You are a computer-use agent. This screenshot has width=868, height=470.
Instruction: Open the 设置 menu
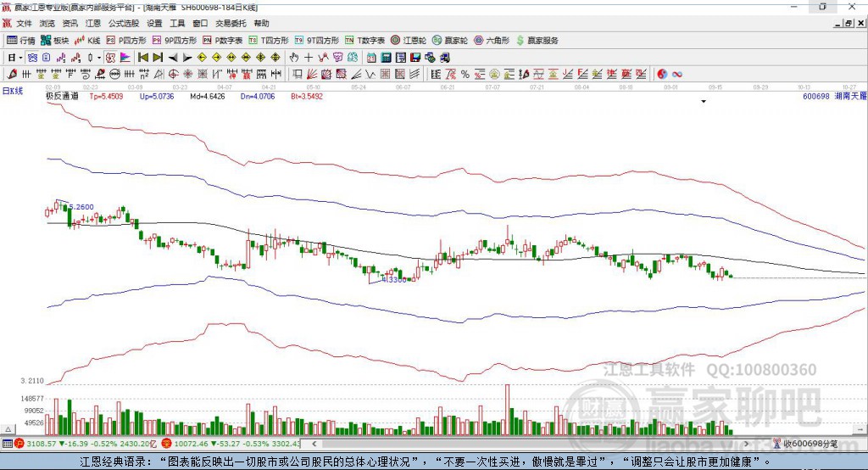click(154, 23)
